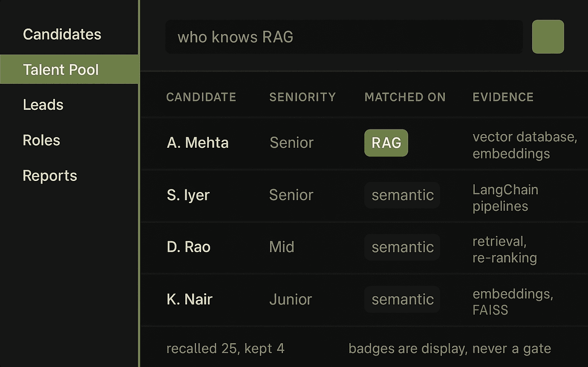Click the semantic badge in D. Rao row

[402, 247]
